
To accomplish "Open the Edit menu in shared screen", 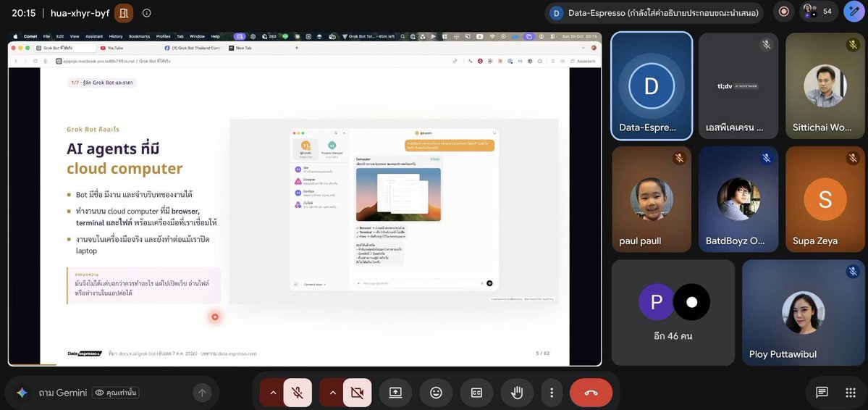I will pyautogui.click(x=60, y=36).
